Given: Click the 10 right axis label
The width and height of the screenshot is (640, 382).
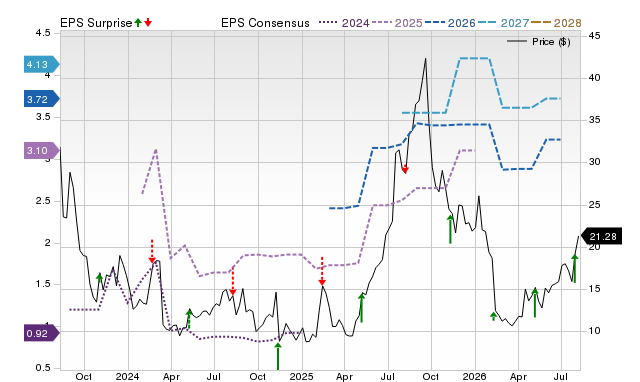Looking at the screenshot, I should coord(594,331).
